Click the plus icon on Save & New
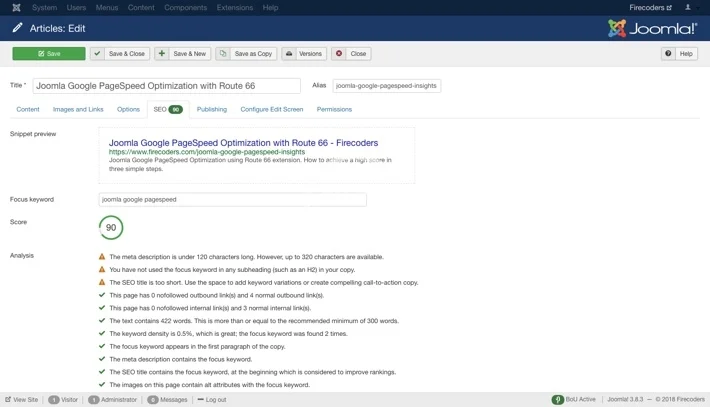Viewport: 710px width, 407px height. [162, 54]
